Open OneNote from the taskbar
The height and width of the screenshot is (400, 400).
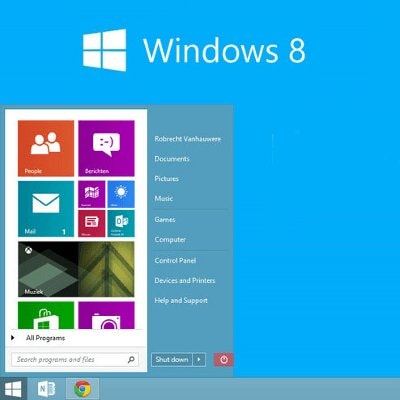[x=46, y=389]
